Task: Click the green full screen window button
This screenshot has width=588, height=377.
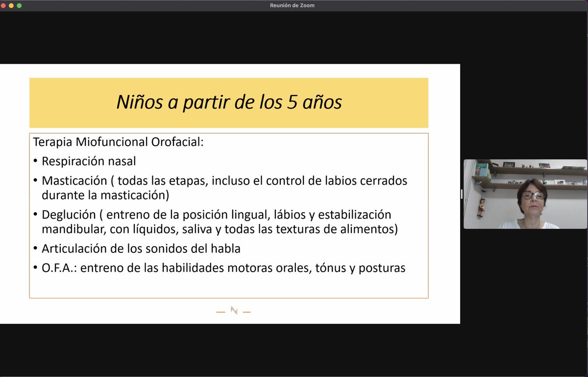Action: pos(19,5)
